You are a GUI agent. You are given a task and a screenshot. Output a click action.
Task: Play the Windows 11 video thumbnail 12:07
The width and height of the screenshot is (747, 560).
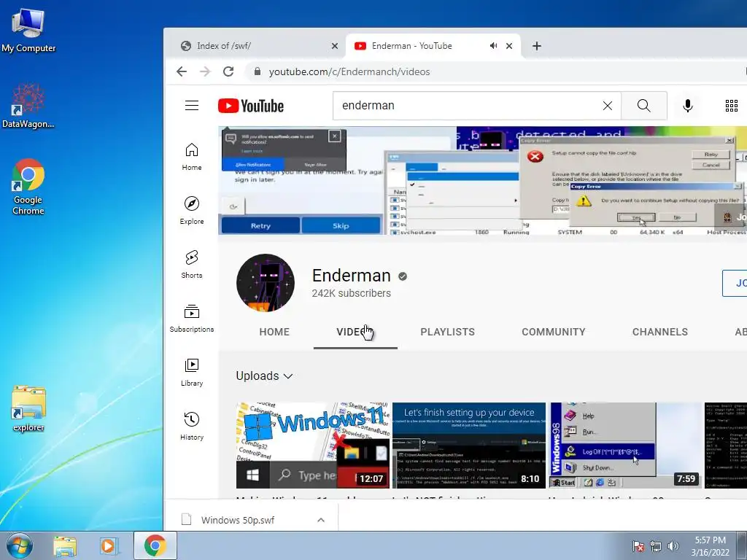pyautogui.click(x=312, y=446)
